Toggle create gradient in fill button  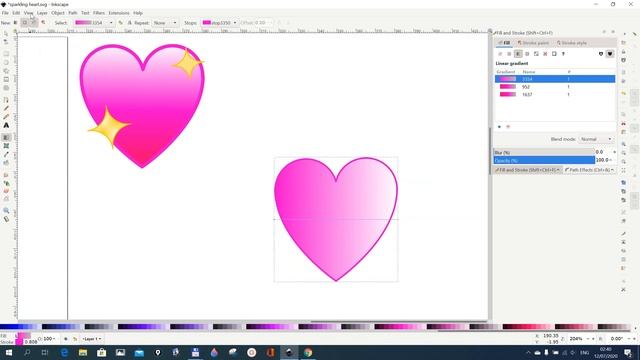click(x=33, y=23)
